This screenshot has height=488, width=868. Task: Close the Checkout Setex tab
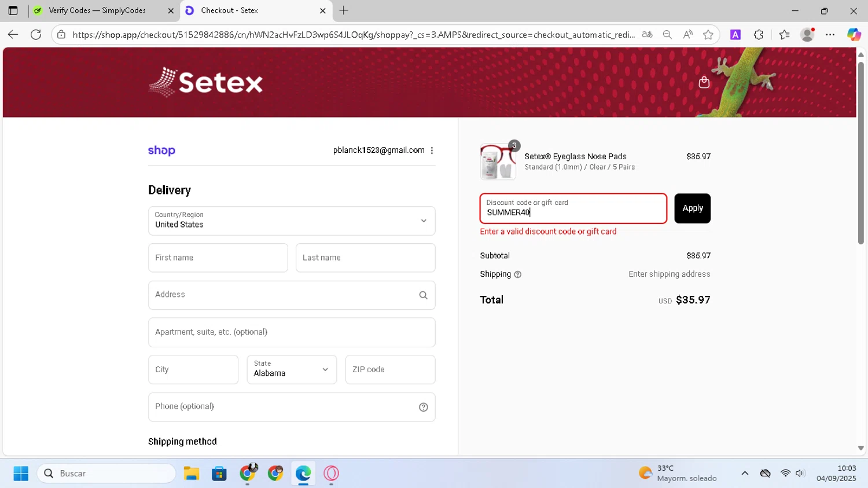pos(323,10)
